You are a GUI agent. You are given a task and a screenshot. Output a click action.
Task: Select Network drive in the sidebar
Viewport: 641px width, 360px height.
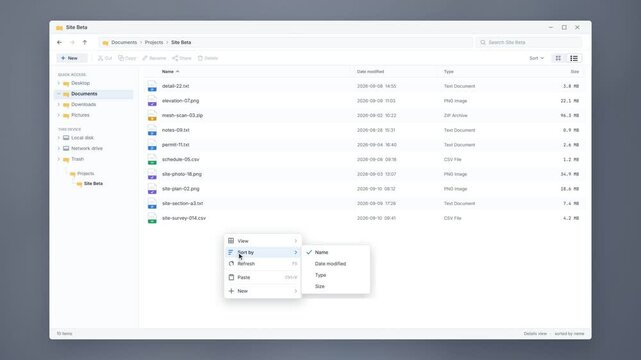[87, 149]
